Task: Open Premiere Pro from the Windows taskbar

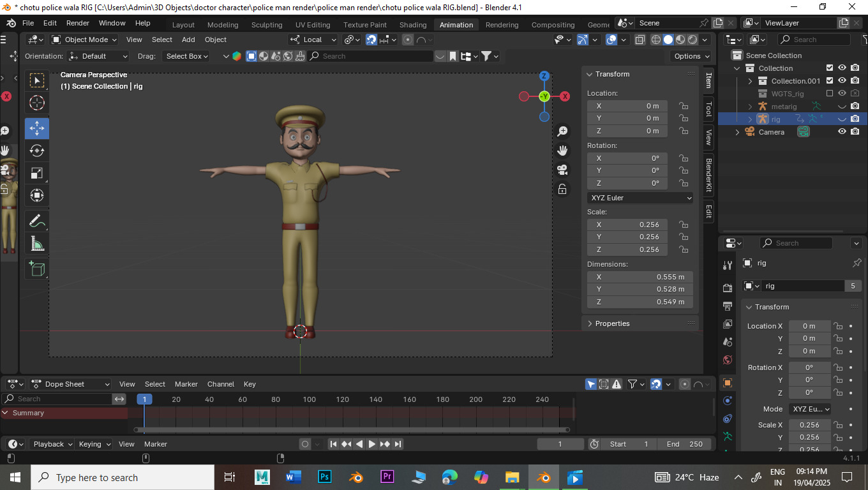Action: coord(387,477)
